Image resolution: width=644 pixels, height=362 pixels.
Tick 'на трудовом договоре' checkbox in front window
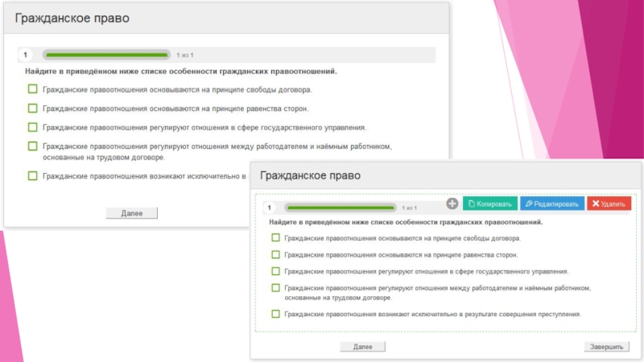[275, 288]
